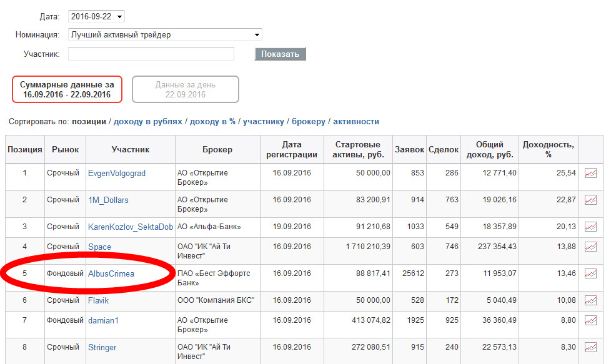
Task: Sort the table by брокеру
Action: pos(308,122)
